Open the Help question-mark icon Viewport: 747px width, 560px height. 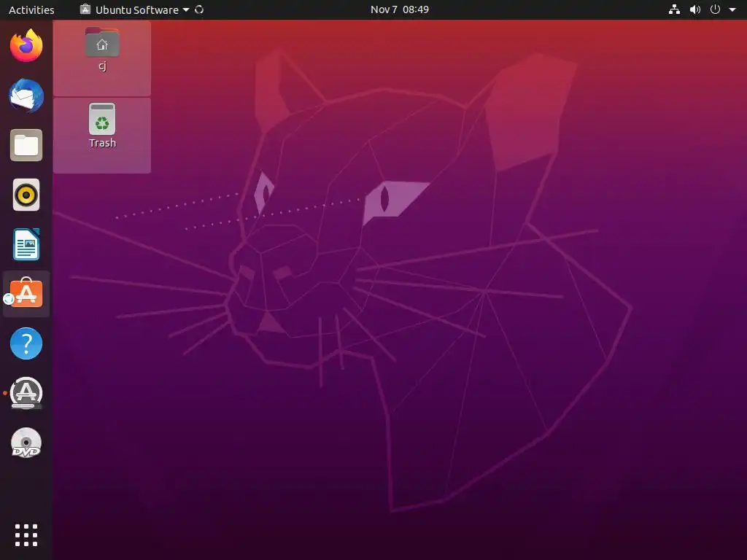tap(26, 343)
